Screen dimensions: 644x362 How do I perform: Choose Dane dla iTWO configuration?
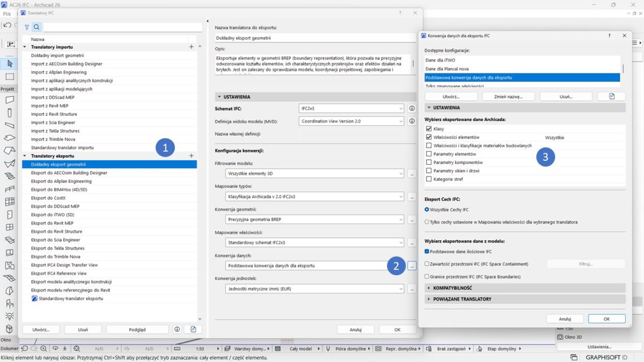[x=440, y=60]
